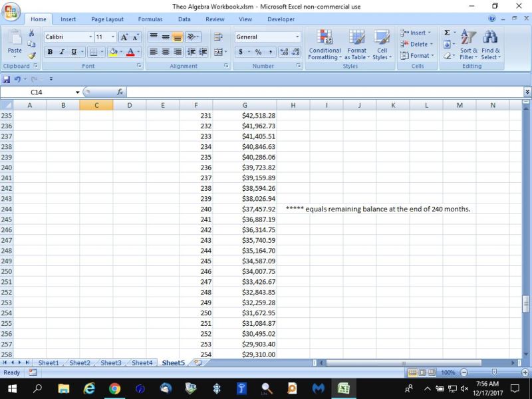Image resolution: width=532 pixels, height=399 pixels.
Task: Apply the red font color
Action: click(130, 52)
